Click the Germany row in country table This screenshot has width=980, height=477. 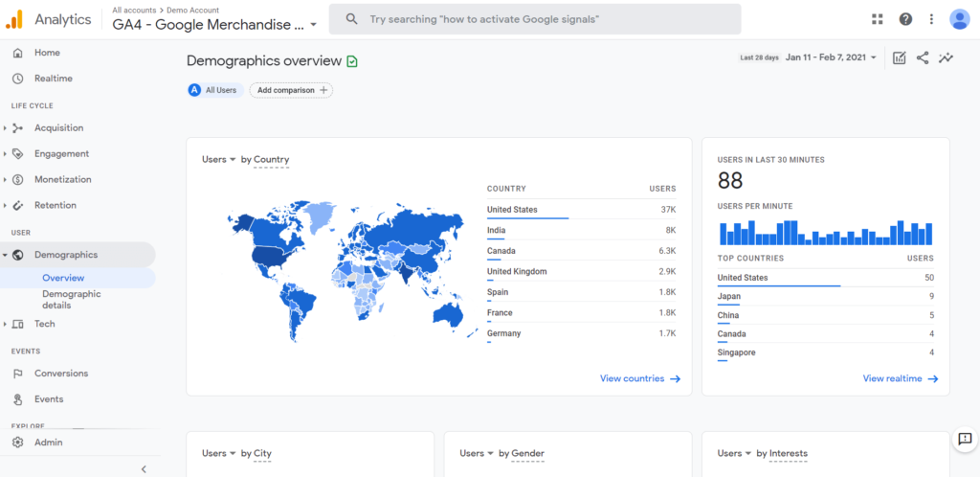(x=581, y=333)
